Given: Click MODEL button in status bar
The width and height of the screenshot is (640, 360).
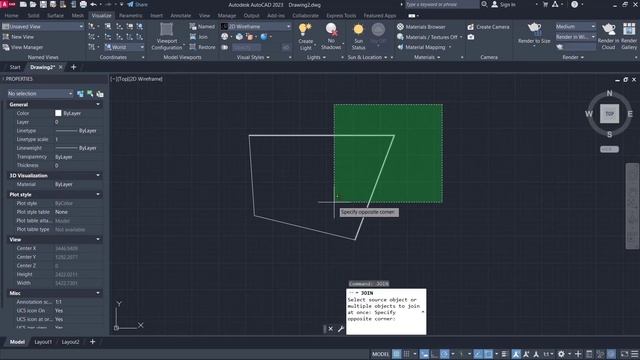Looking at the screenshot, I should (380, 354).
